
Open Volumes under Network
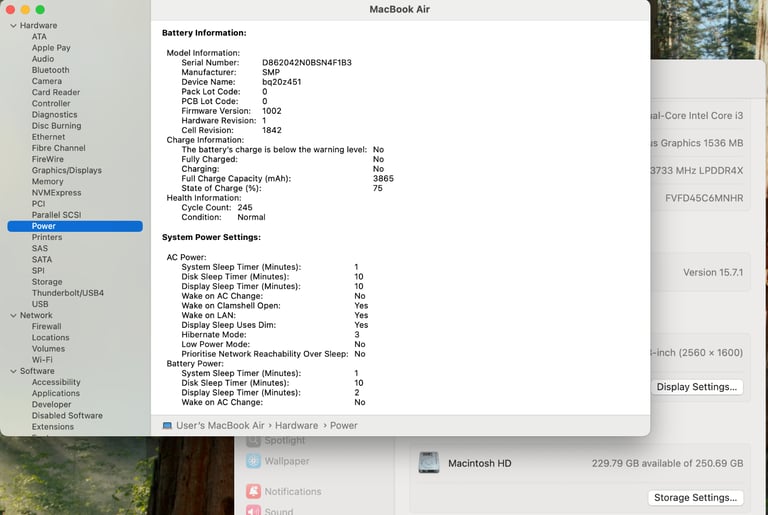(48, 349)
